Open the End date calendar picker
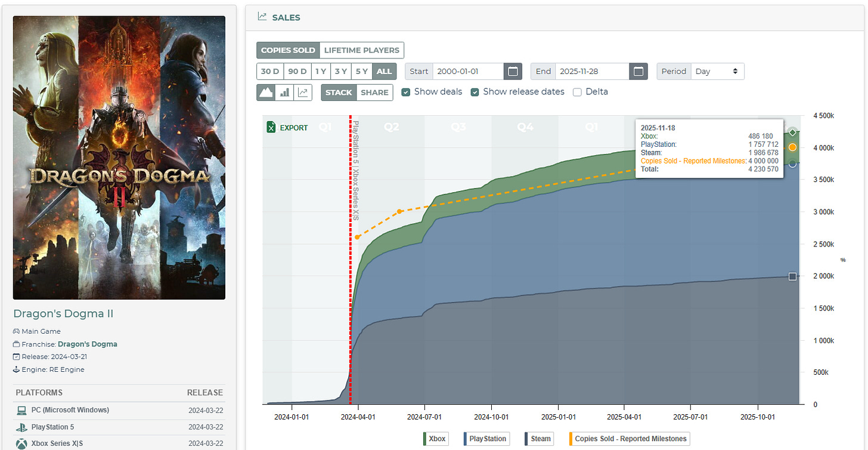Screen dimensions: 868x450 coord(638,71)
